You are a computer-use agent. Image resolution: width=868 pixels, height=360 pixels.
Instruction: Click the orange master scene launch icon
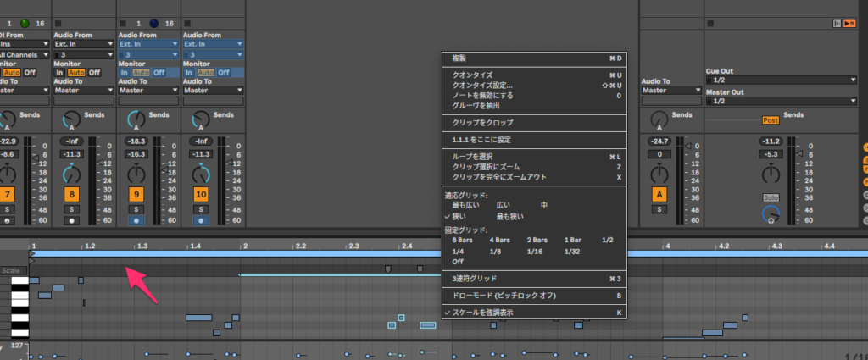pos(849,24)
